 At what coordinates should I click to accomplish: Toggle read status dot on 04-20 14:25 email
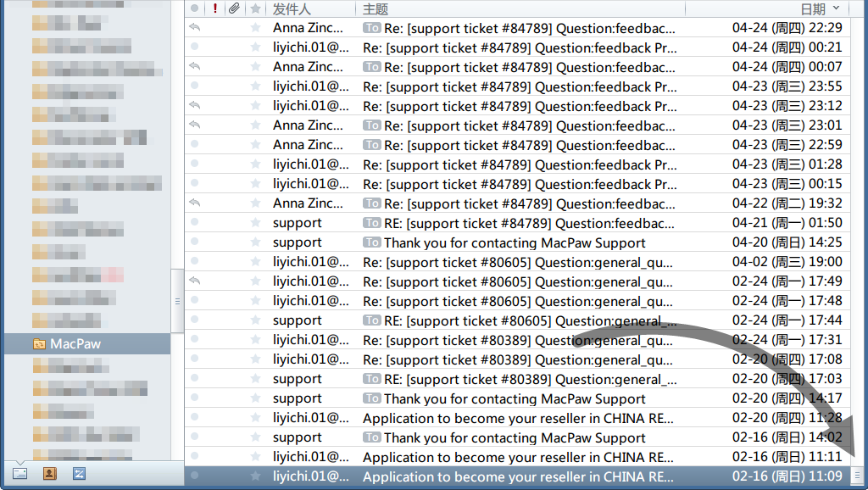click(195, 242)
